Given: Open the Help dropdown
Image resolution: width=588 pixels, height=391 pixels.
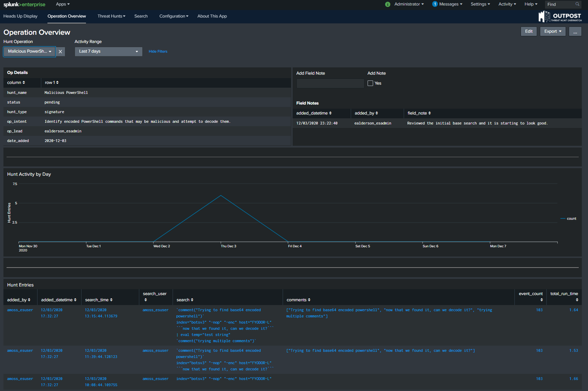Looking at the screenshot, I should tap(531, 4).
